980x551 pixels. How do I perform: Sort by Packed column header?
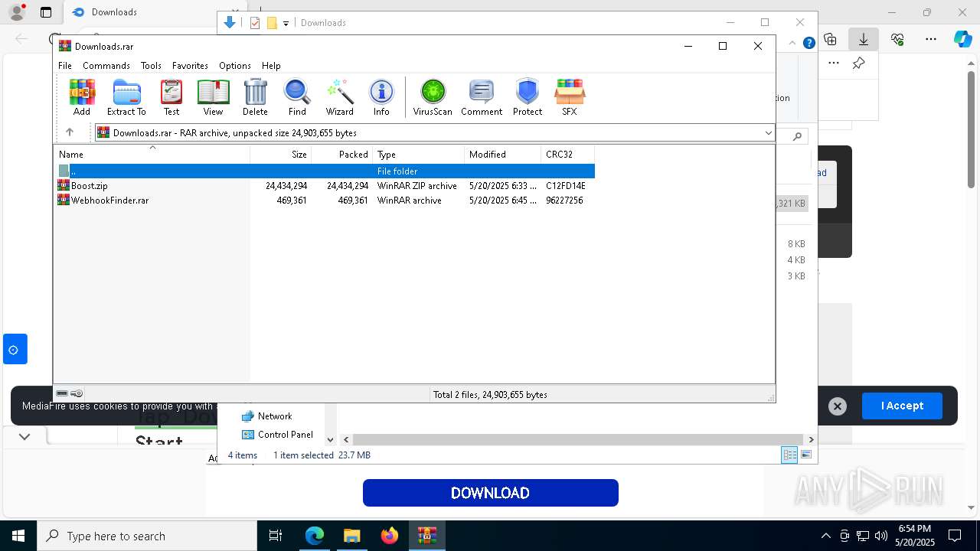pos(342,154)
